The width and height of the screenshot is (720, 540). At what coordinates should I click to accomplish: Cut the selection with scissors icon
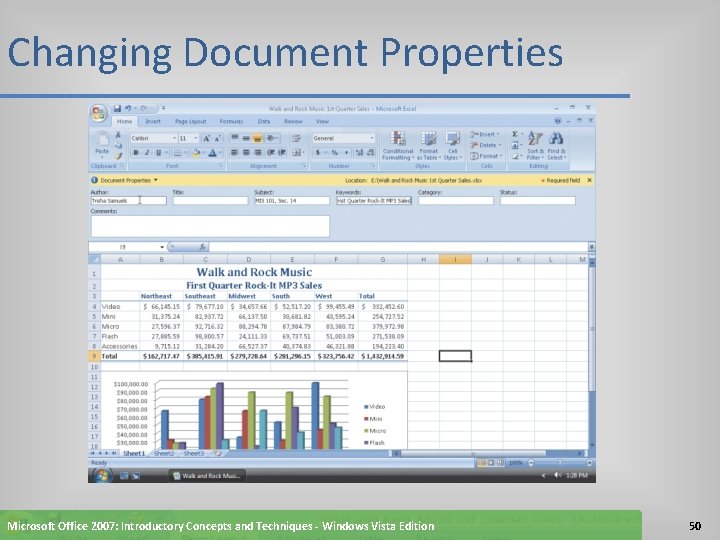point(118,135)
